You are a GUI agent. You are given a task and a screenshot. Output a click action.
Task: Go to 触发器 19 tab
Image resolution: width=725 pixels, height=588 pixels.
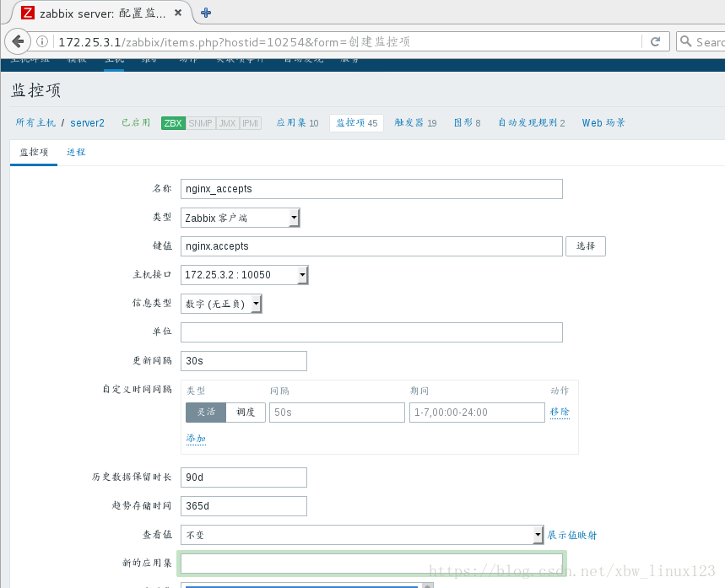click(x=415, y=122)
